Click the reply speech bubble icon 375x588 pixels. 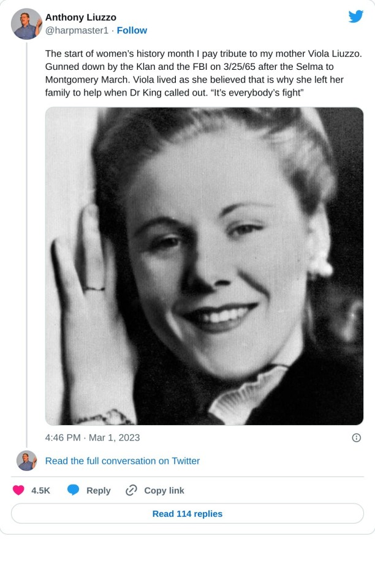(x=74, y=490)
